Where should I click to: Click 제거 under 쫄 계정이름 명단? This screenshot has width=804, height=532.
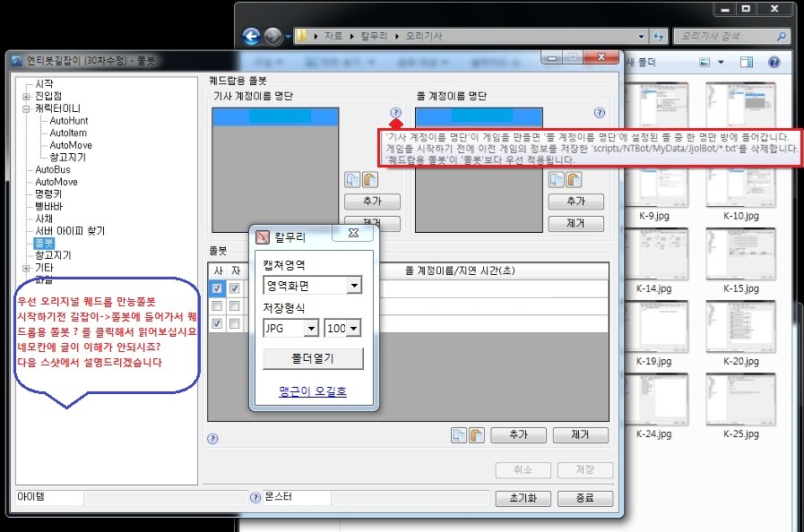click(575, 224)
